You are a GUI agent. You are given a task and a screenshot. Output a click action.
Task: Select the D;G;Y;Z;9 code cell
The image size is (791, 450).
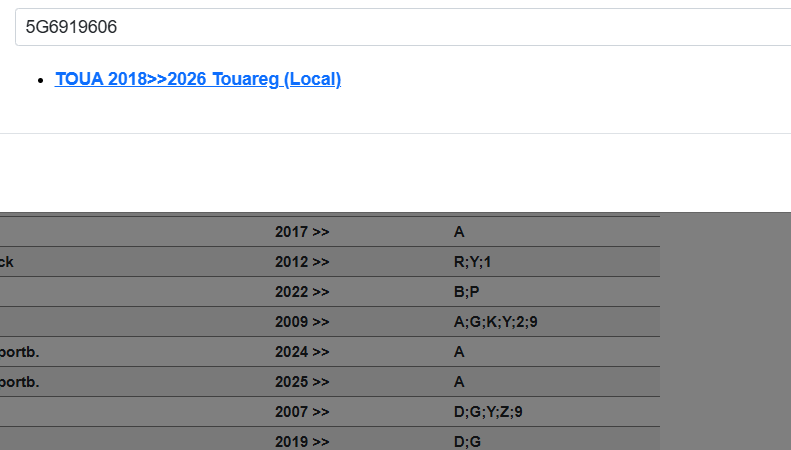pyautogui.click(x=488, y=412)
